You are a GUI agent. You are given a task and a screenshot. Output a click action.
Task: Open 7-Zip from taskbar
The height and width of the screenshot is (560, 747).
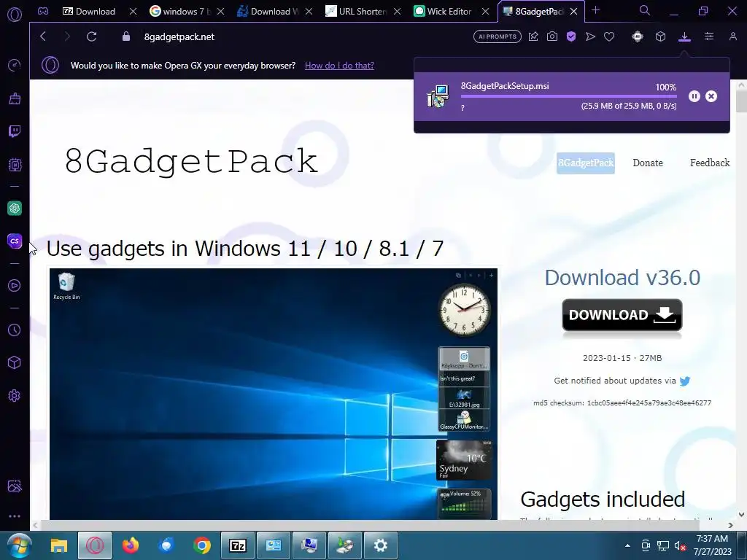(238, 545)
